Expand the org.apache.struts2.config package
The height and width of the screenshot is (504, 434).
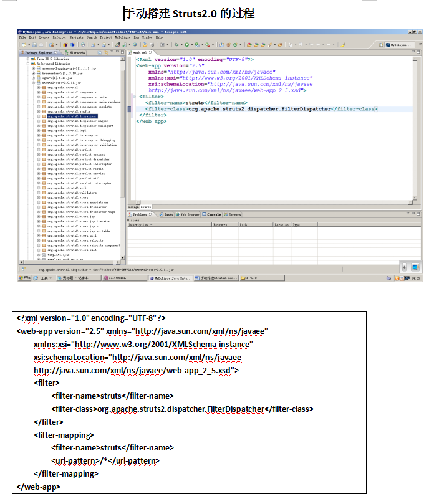tap(39, 112)
